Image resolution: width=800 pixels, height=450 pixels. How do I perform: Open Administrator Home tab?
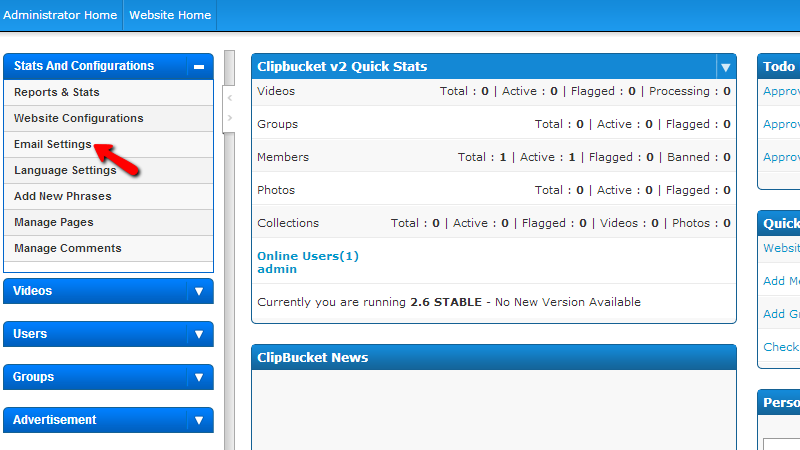point(60,15)
